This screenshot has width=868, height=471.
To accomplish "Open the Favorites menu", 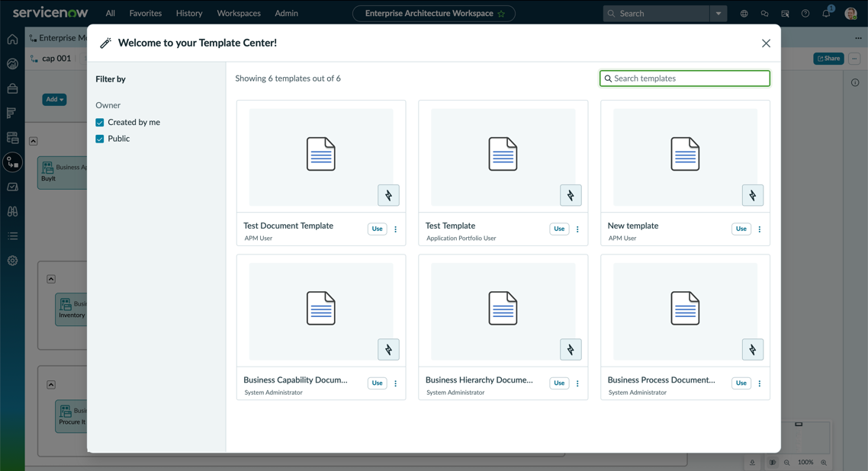I will [146, 13].
